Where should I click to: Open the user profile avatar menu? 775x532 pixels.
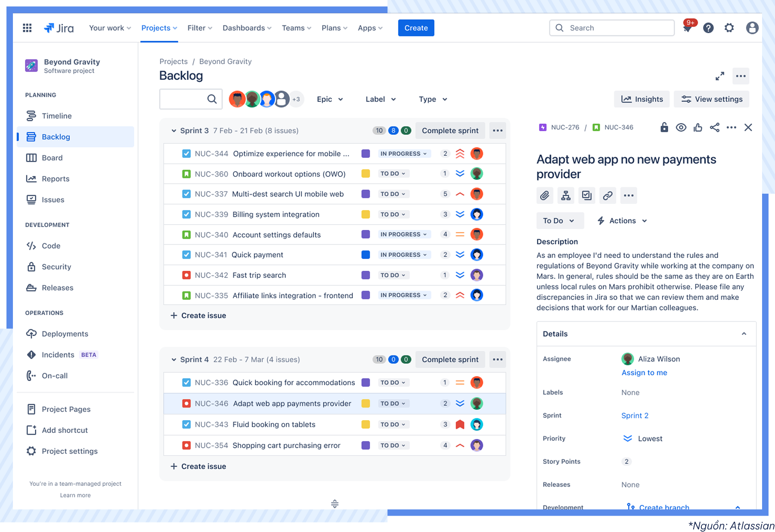pos(752,28)
